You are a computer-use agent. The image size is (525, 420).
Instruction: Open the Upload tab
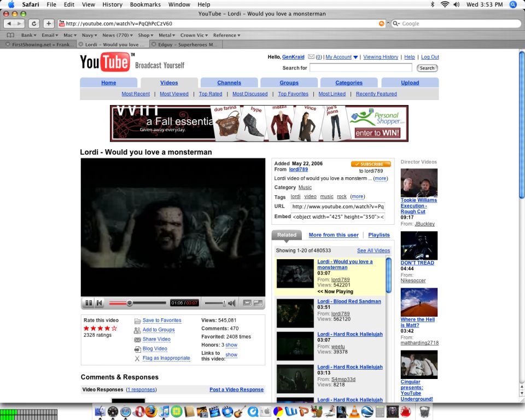pos(410,83)
